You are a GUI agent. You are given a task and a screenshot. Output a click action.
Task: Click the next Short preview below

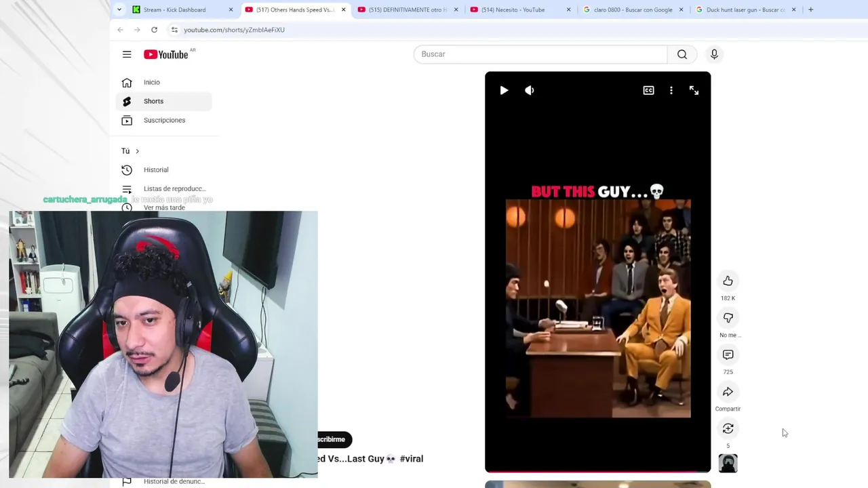[597, 484]
